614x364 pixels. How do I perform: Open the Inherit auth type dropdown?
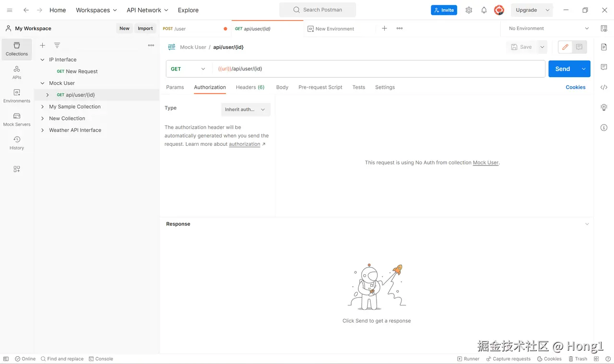point(246,109)
